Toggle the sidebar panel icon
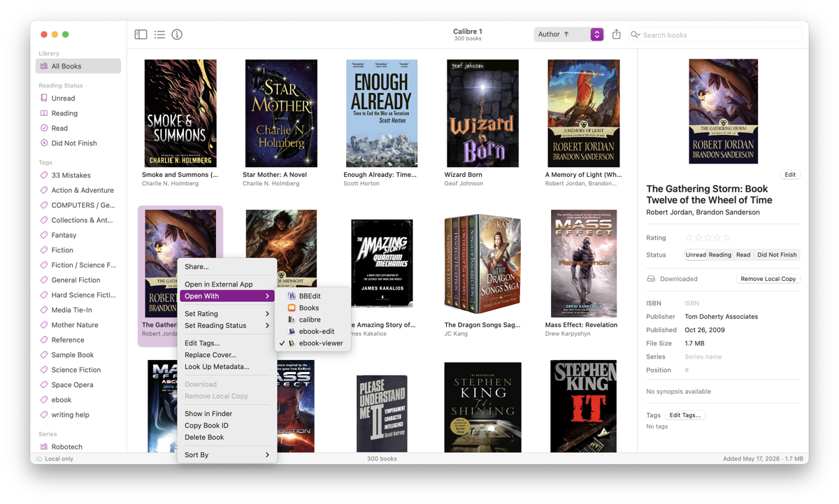The height and width of the screenshot is (504, 839). (x=141, y=34)
